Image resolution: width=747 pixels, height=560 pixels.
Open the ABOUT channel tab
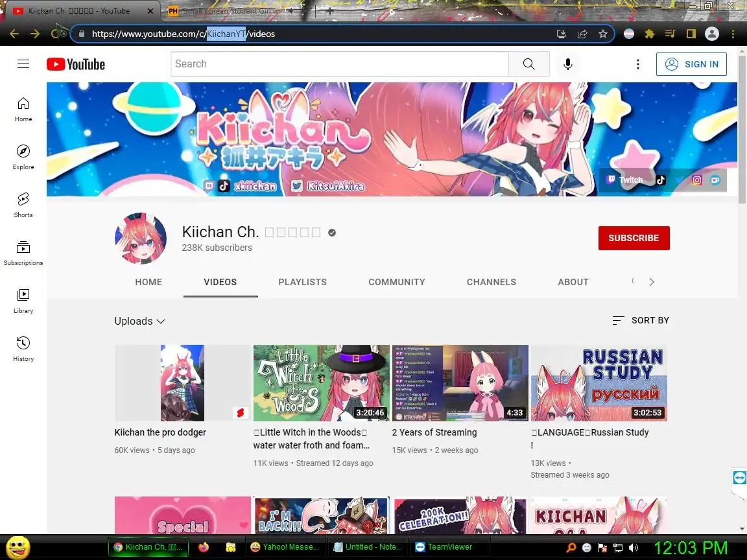pyautogui.click(x=573, y=282)
